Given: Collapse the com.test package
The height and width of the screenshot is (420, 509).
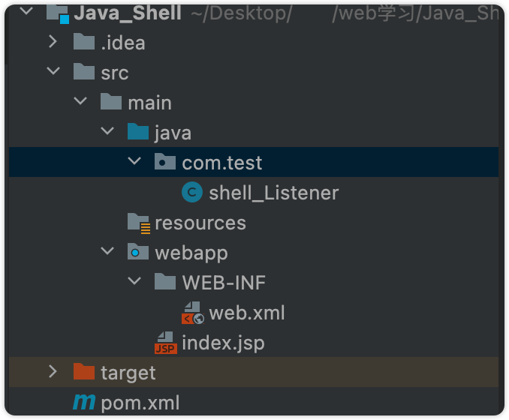Looking at the screenshot, I should (x=134, y=163).
